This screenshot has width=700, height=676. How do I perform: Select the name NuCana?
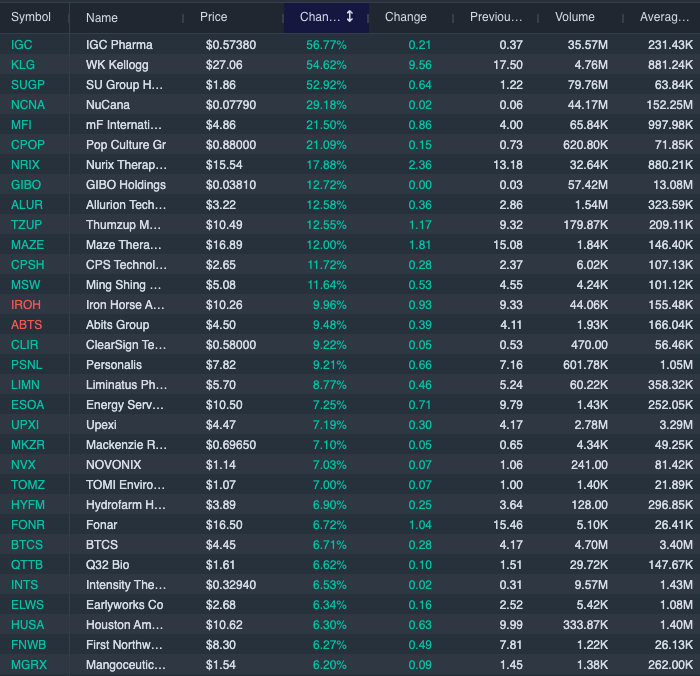click(x=108, y=105)
